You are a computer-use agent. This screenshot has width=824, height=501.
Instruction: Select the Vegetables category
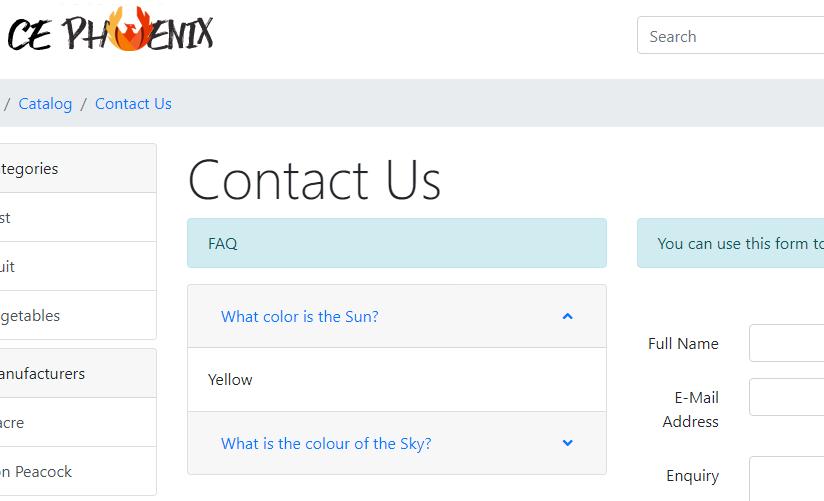(x=30, y=315)
